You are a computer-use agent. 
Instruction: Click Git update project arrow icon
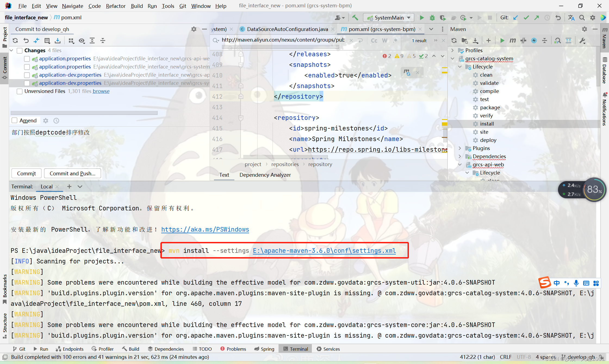click(x=515, y=18)
